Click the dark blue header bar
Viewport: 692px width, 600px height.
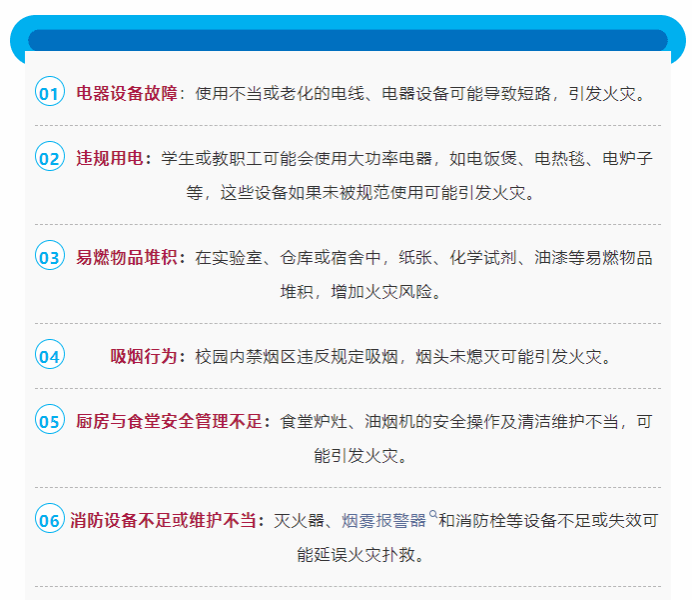coord(347,40)
